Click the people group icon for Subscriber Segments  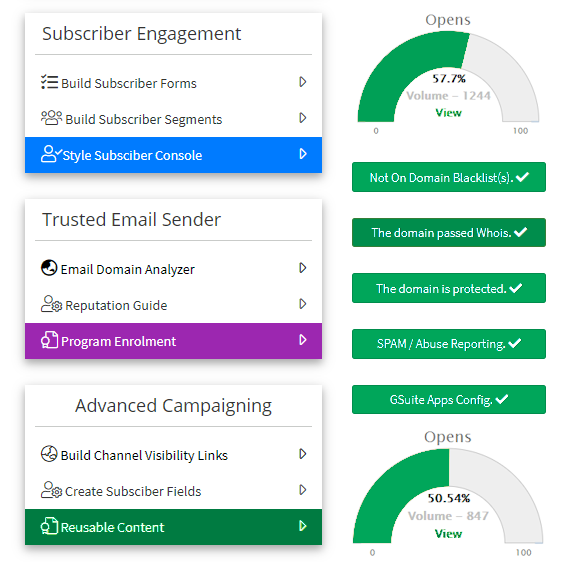(x=52, y=118)
